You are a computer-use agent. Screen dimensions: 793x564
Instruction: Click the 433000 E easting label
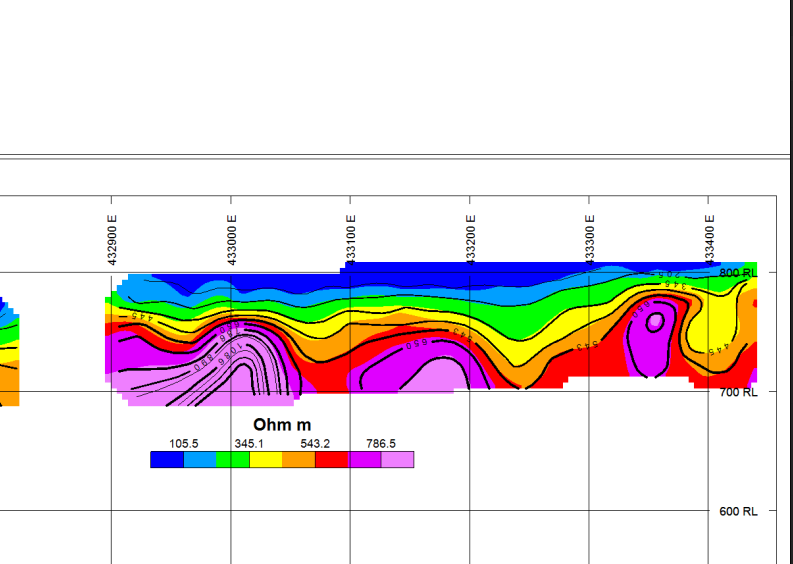point(232,240)
